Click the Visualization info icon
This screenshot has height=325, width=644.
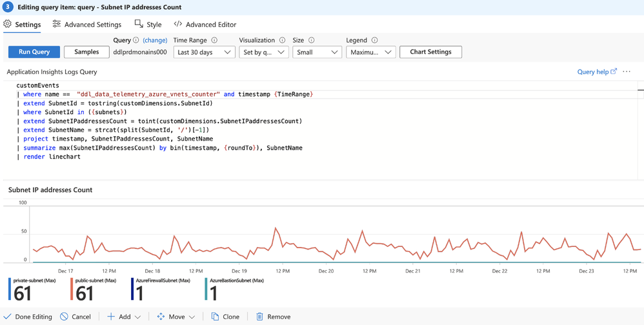[282, 40]
